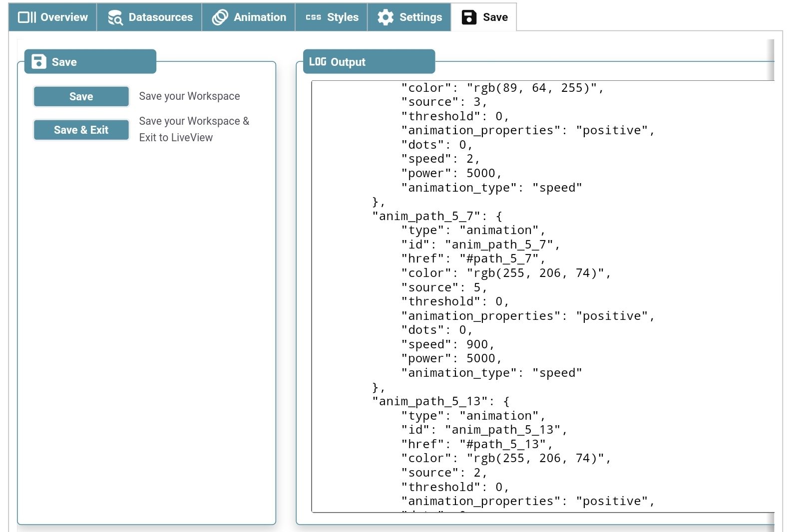The image size is (799, 532).
Task: Click the Animation rings icon
Action: tap(220, 17)
